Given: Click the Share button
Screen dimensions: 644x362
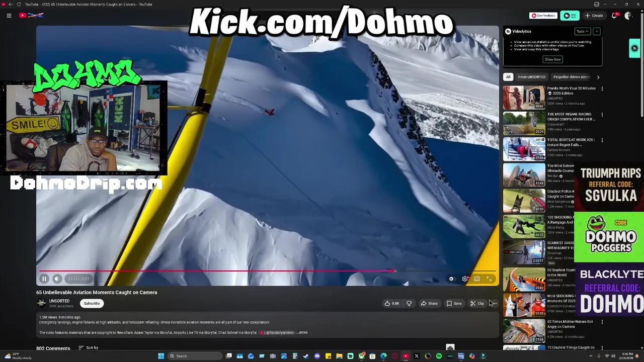Looking at the screenshot, I should [429, 303].
